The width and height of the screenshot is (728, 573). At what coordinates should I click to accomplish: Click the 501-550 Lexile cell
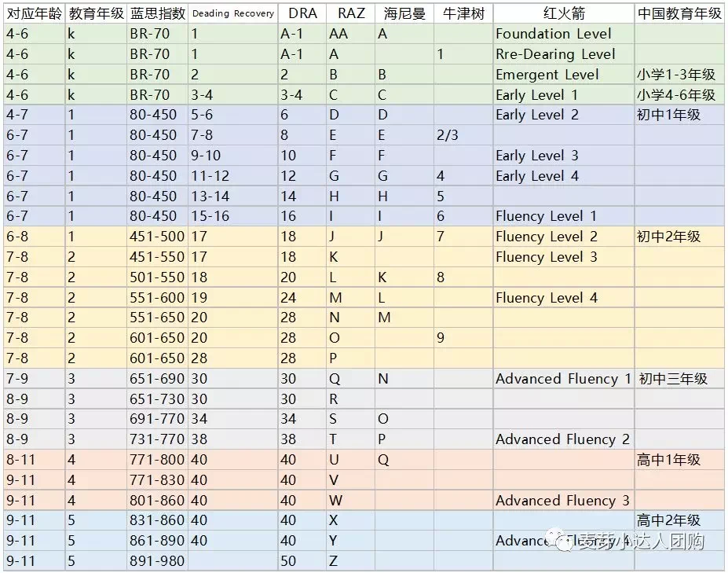pyautogui.click(x=157, y=277)
